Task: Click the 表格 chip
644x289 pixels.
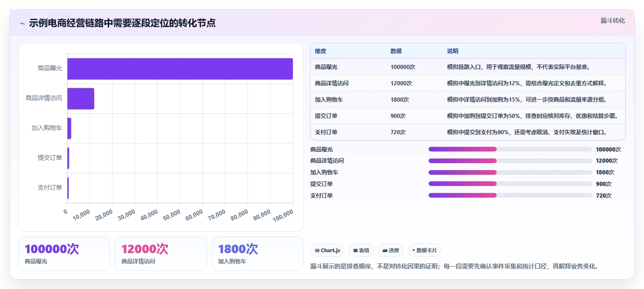Action: (361, 250)
